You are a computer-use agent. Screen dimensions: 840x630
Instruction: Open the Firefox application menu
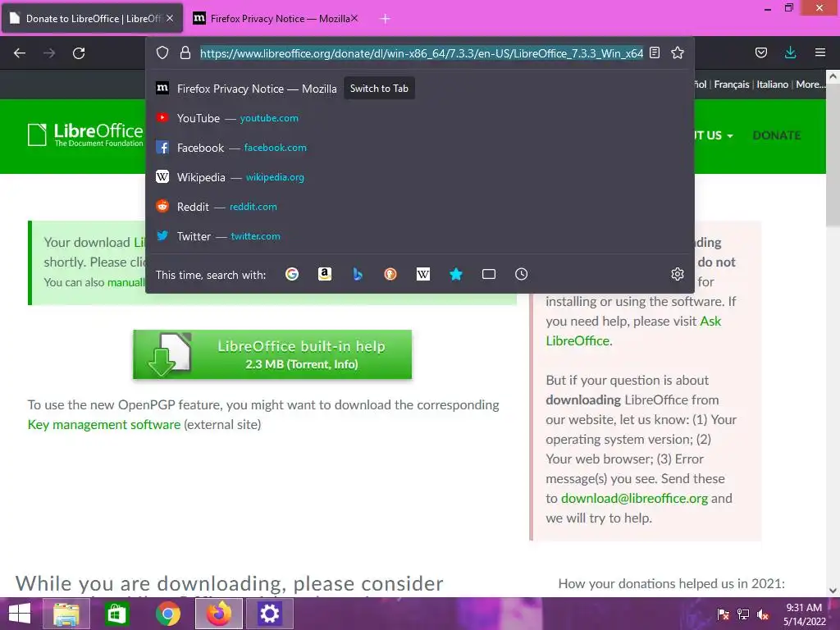point(820,52)
